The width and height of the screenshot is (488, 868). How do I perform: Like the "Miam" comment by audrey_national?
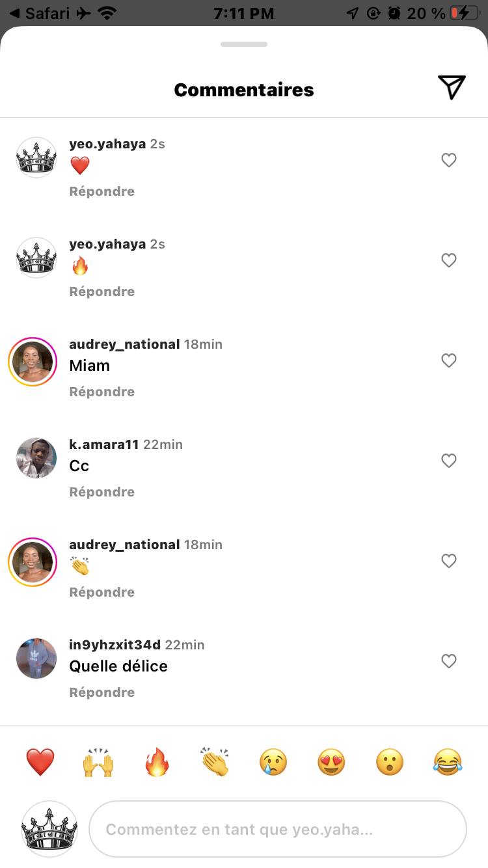point(449,360)
